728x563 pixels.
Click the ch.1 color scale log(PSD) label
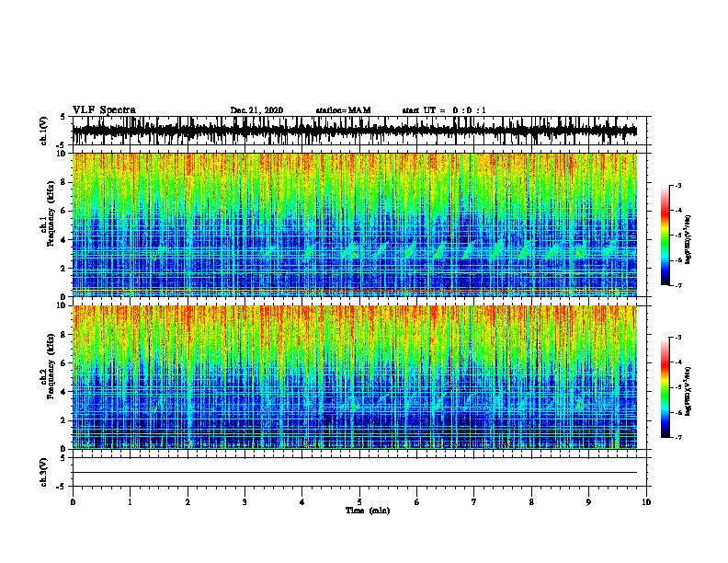[x=688, y=240]
